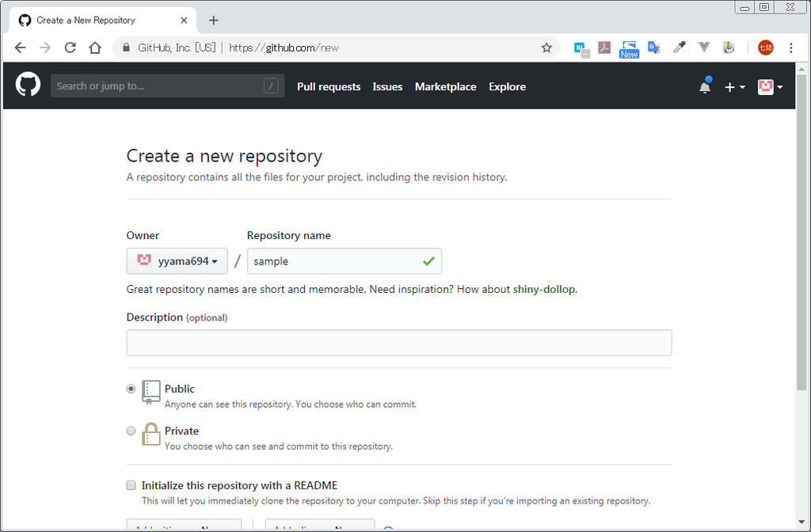Go to GitHub home via Octocat logo

[x=28, y=84]
